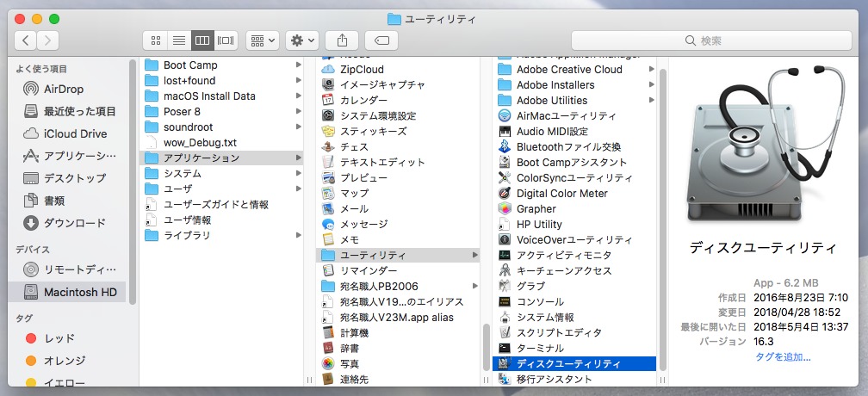Expand the Boot Camp folder arrow

[298, 65]
